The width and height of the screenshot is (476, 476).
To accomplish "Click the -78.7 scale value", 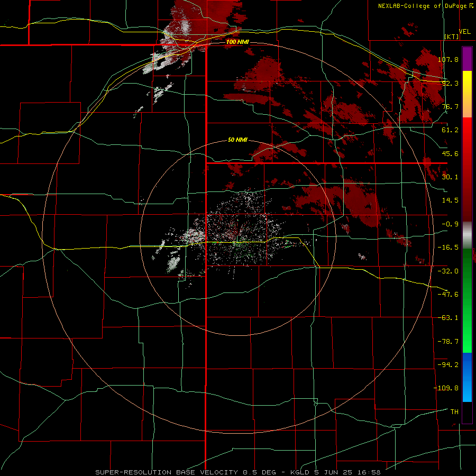I will (x=448, y=342).
